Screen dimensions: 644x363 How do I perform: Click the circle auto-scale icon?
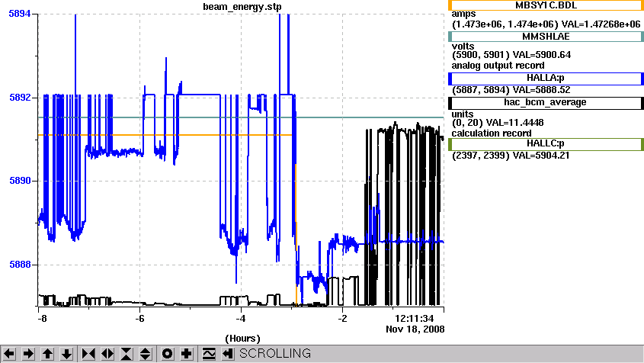[167, 354]
